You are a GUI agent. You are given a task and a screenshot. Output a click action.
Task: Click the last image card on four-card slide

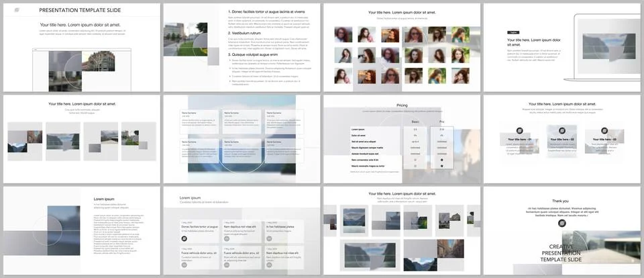coord(138,141)
